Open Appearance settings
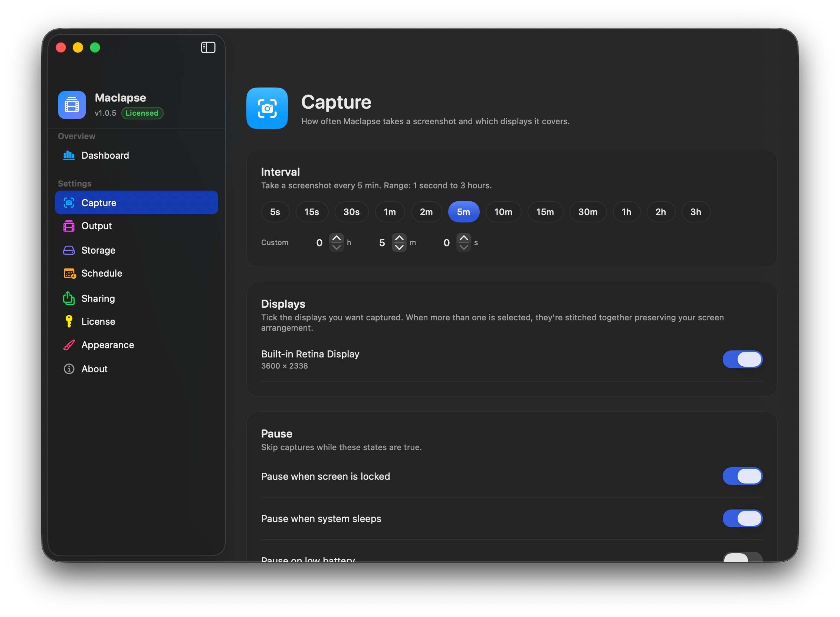840x617 pixels. 137,345
